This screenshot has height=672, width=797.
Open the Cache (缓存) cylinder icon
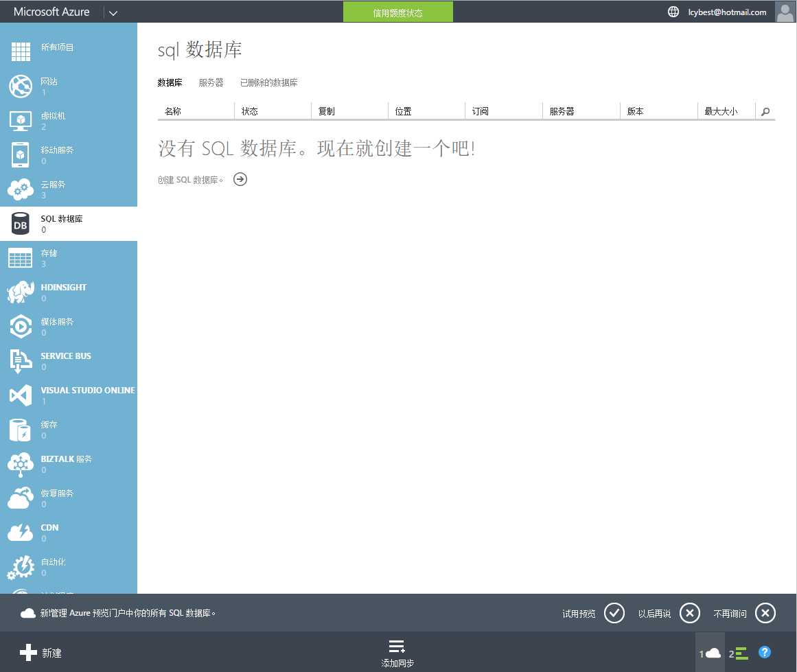[x=21, y=430]
